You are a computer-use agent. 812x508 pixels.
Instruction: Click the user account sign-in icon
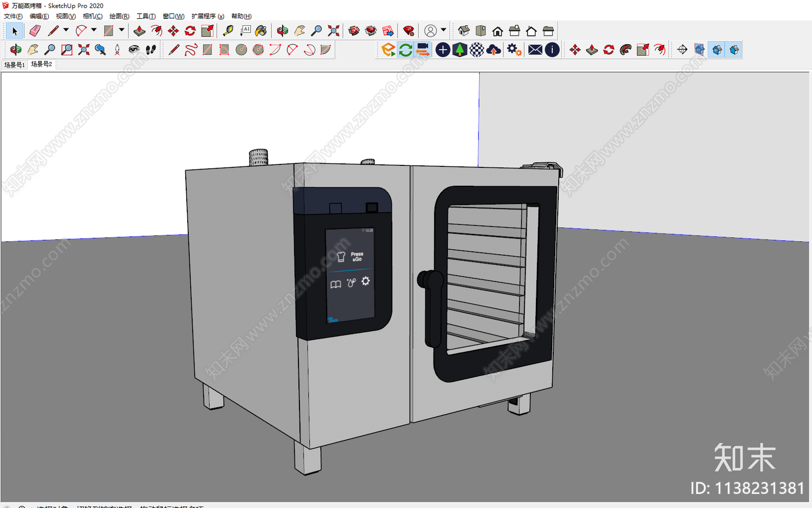[430, 31]
